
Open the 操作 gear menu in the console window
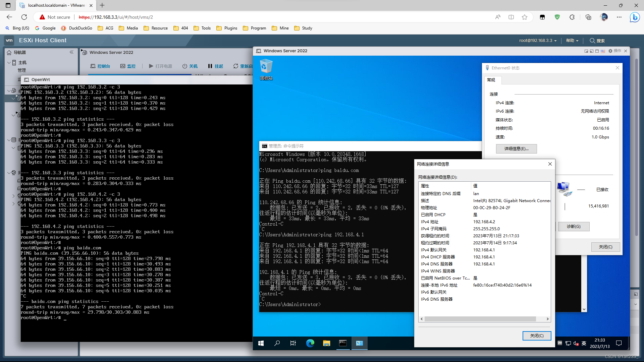coord(613,51)
